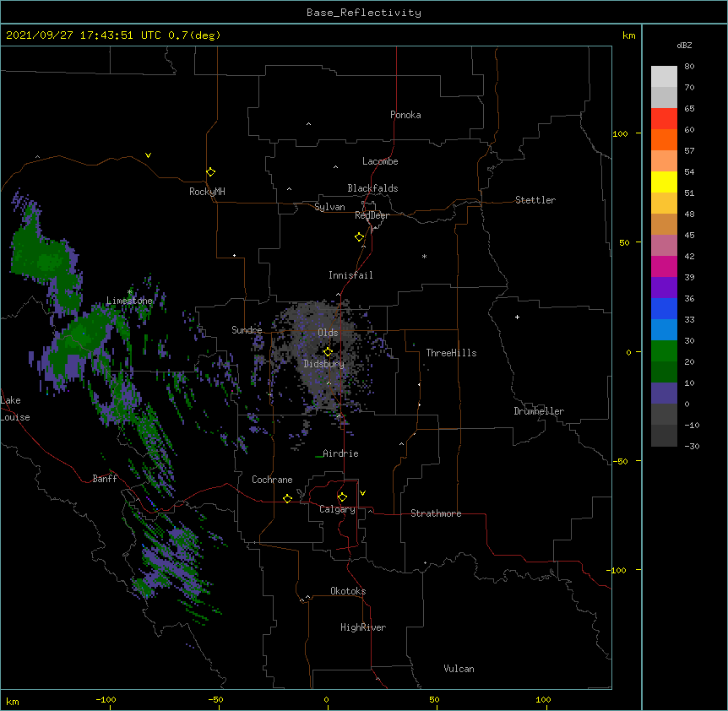Pick the blue 36-33 dBZ legend swatch
The image size is (728, 711).
tap(664, 309)
